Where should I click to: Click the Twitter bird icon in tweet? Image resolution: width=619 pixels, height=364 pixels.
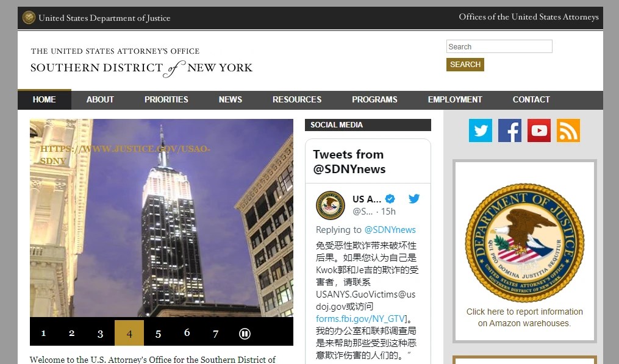[x=414, y=199]
